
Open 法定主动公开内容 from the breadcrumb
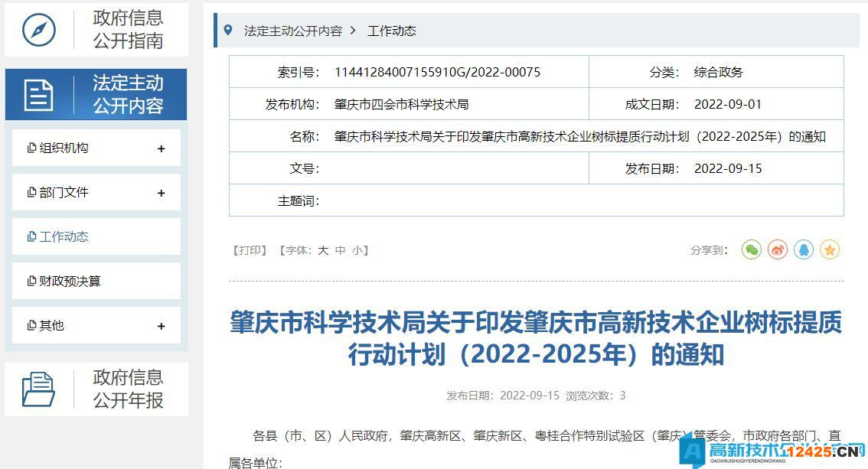292,31
